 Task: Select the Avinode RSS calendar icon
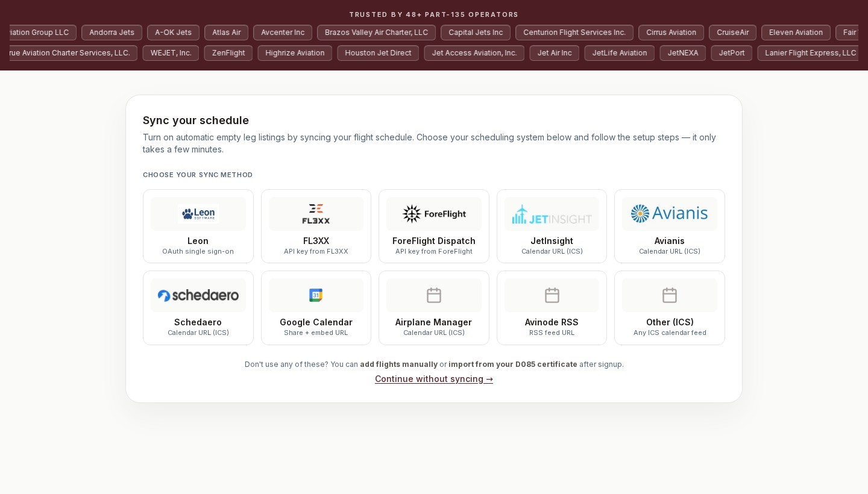tap(552, 295)
